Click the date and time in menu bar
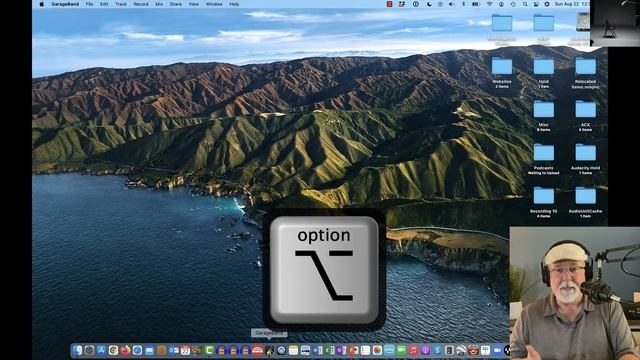The height and width of the screenshot is (360, 640). [x=572, y=4]
